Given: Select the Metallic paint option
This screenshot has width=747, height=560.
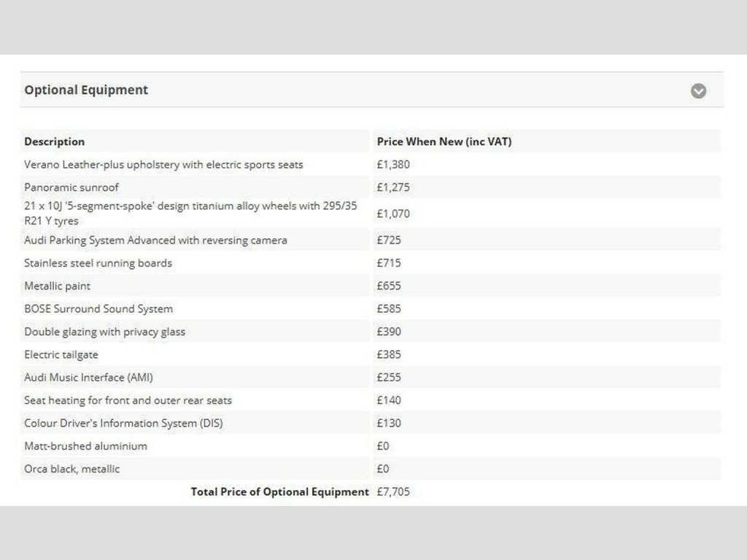Looking at the screenshot, I should click(x=58, y=286).
